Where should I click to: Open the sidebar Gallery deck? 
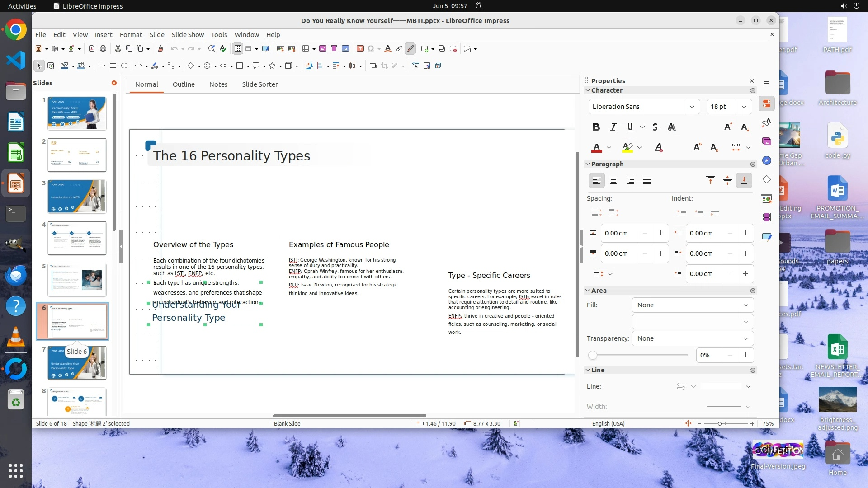tap(767, 142)
